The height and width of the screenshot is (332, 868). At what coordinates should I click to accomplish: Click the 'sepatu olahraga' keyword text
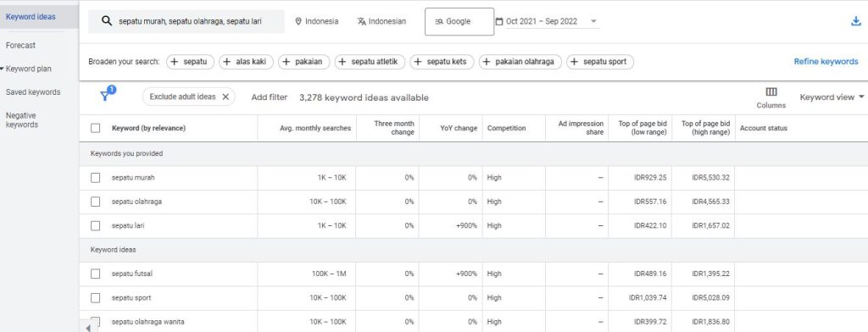click(136, 202)
